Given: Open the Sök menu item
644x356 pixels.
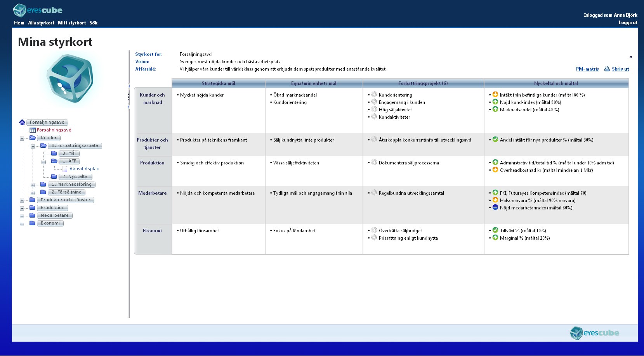Looking at the screenshot, I should point(93,23).
